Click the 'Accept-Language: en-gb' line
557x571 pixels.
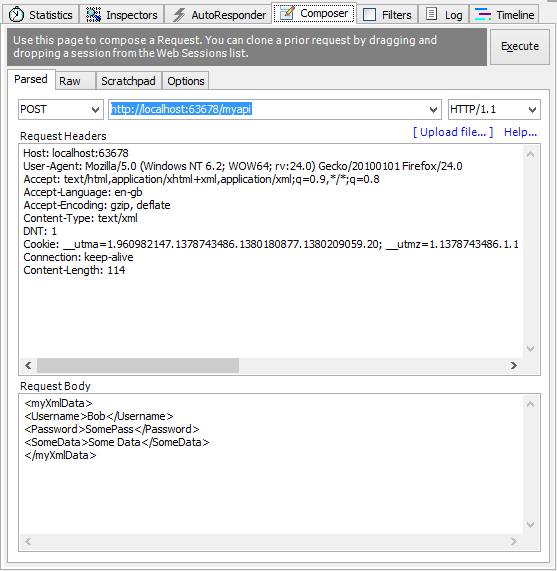[x=83, y=192]
